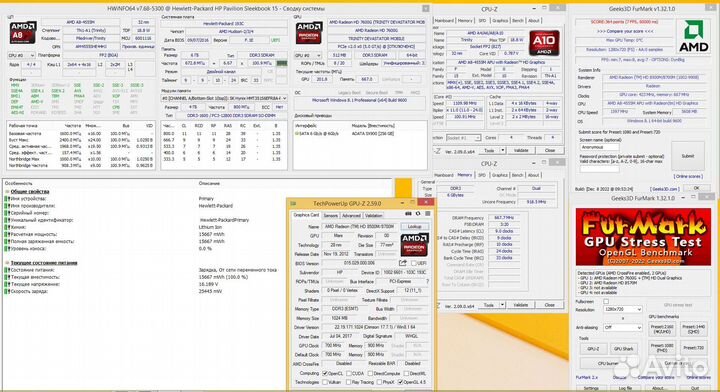Click the AMD A8 processor logo in HWiNFO
This screenshot has height=392, width=720.
[22, 33]
